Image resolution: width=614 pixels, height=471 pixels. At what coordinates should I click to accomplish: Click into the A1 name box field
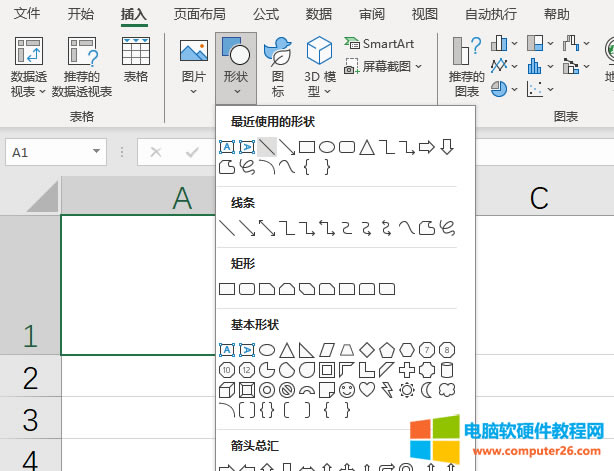(45, 153)
